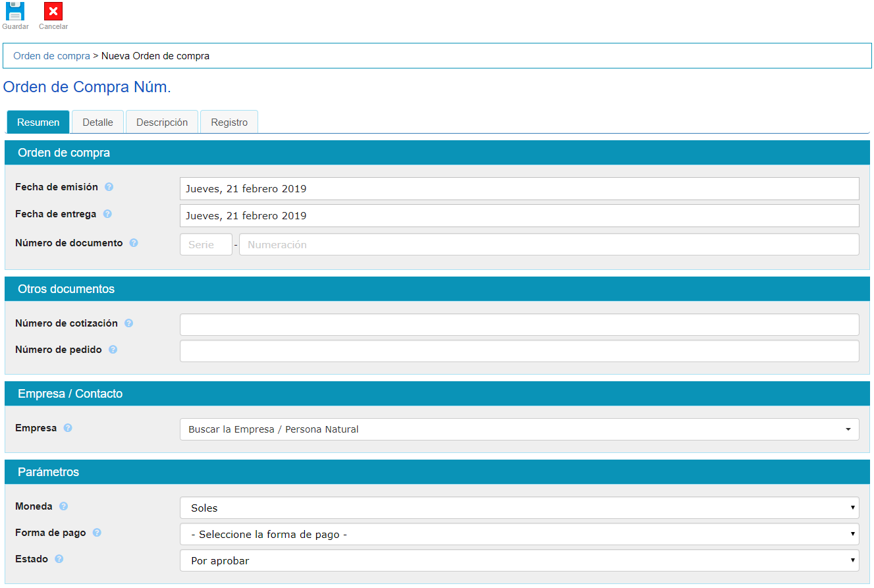Click the red Cancelar X icon

point(53,11)
